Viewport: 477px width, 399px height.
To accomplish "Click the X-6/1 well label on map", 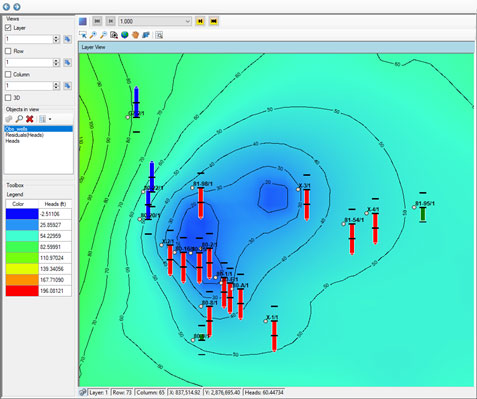I will click(373, 210).
